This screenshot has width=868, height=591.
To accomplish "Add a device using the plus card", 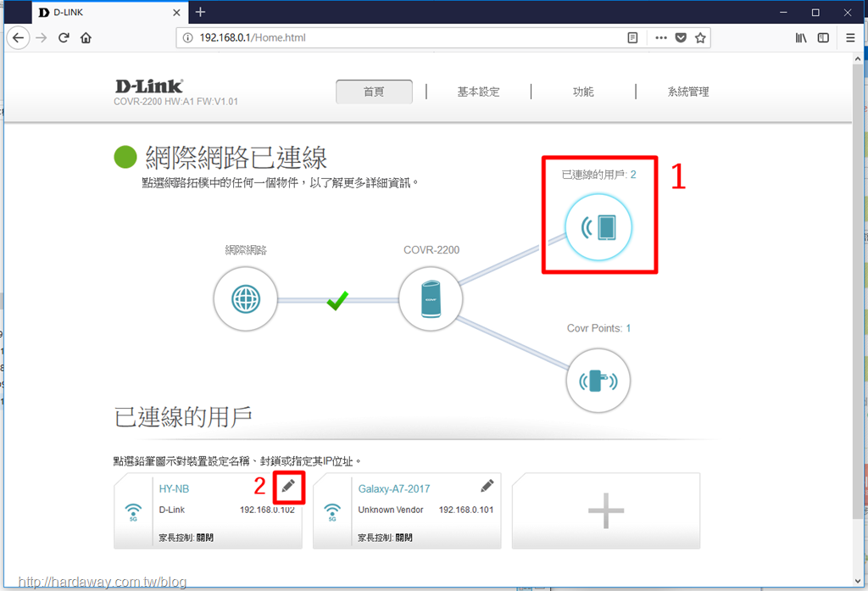I will (605, 510).
